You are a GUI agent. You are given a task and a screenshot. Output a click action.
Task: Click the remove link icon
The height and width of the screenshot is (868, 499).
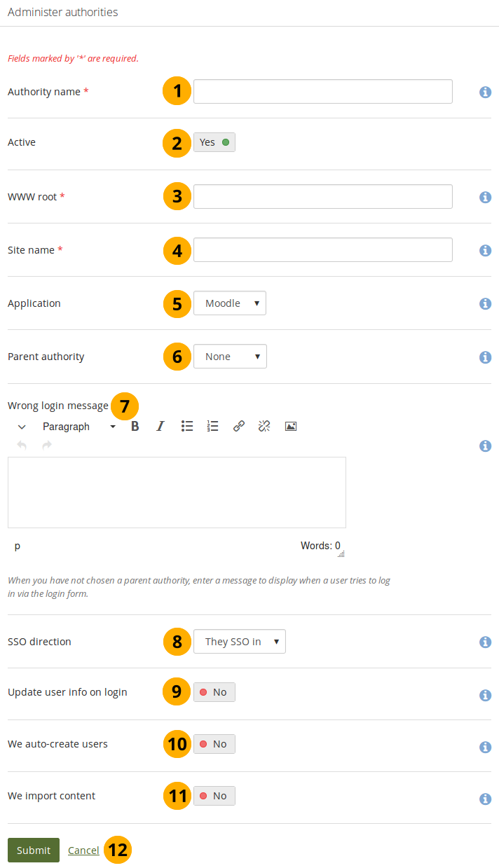click(x=264, y=426)
